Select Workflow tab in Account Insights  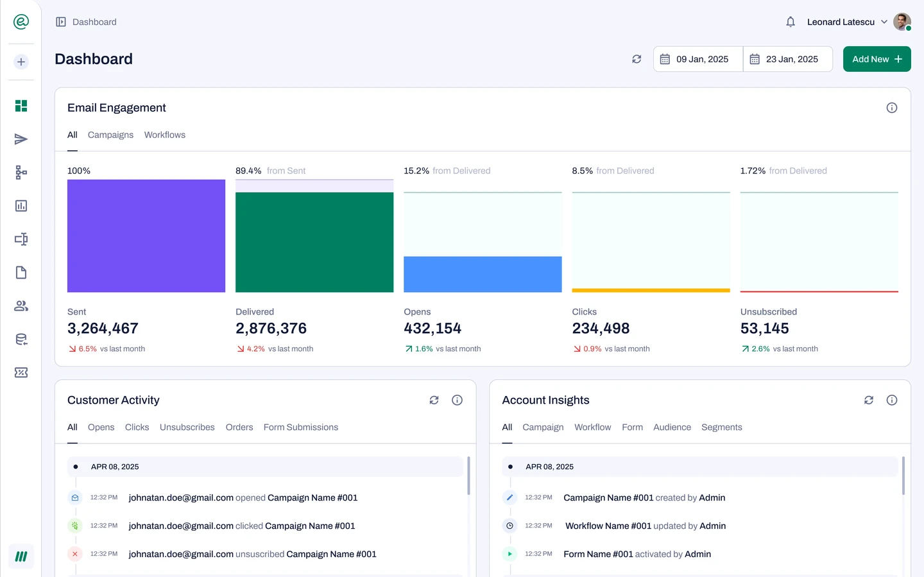point(593,427)
